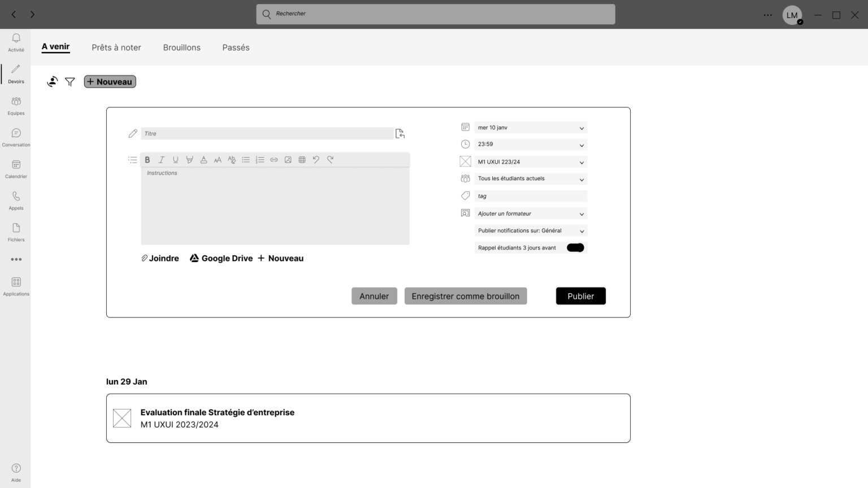
Task: Open the assignment filter funnel icon
Action: pyautogui.click(x=70, y=82)
